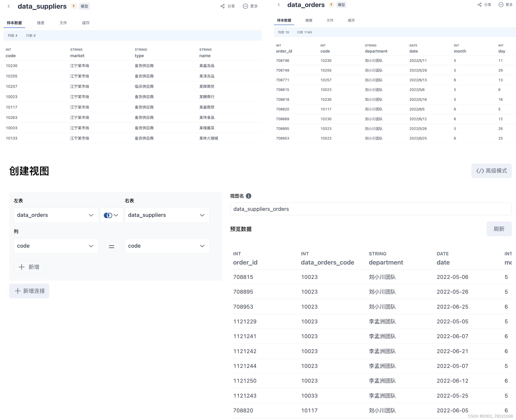This screenshot has width=516, height=420.
Task: Click the view name input data_suppliers_orders
Action: tap(370, 209)
